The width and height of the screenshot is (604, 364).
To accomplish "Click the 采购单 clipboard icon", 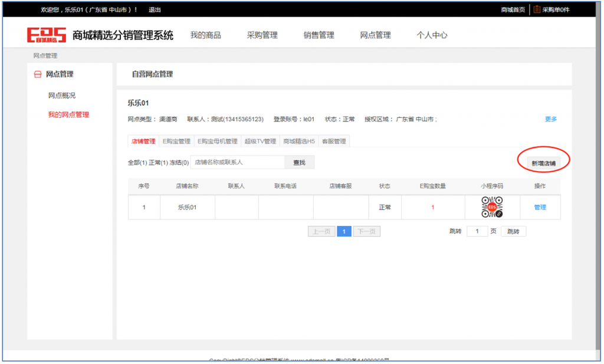I will tap(537, 9).
